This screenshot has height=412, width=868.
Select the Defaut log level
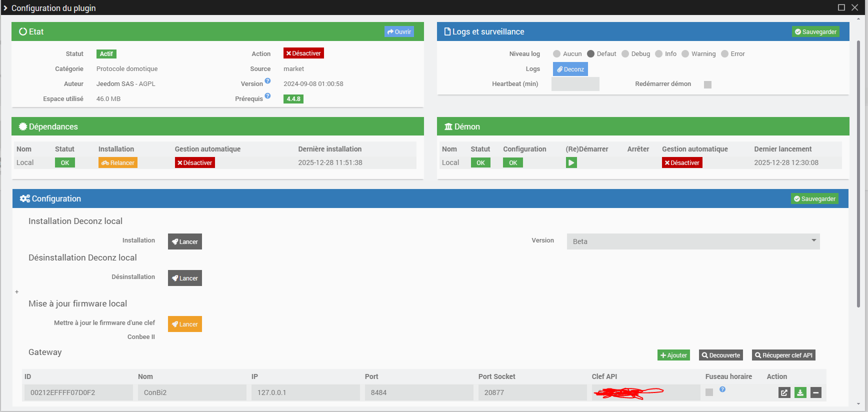point(590,54)
